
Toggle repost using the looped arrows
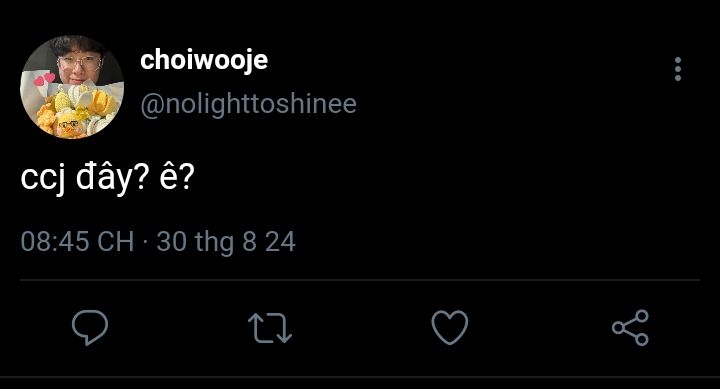tap(270, 328)
